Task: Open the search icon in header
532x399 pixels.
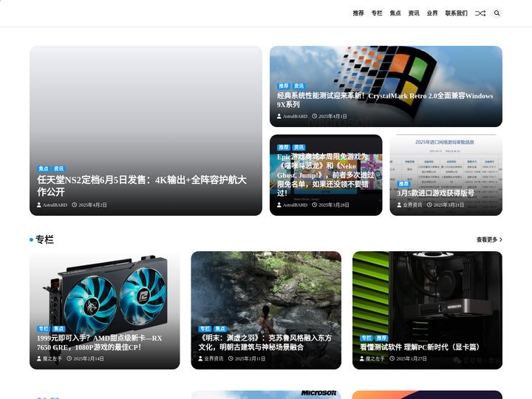Action: tap(497, 13)
